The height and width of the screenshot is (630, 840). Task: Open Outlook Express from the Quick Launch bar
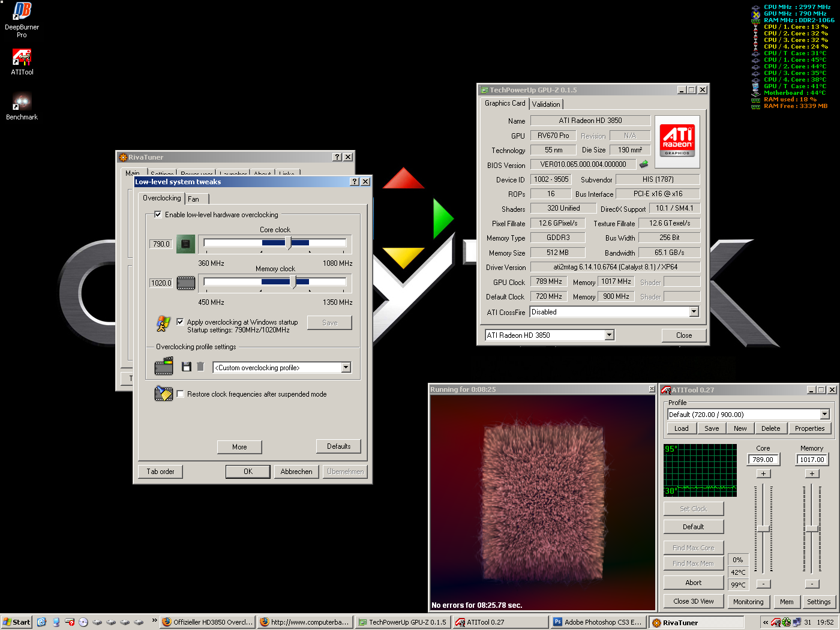click(x=41, y=622)
